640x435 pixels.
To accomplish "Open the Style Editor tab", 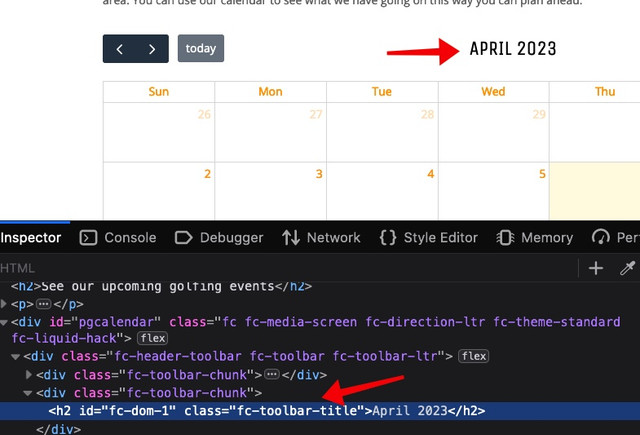I will tap(429, 237).
